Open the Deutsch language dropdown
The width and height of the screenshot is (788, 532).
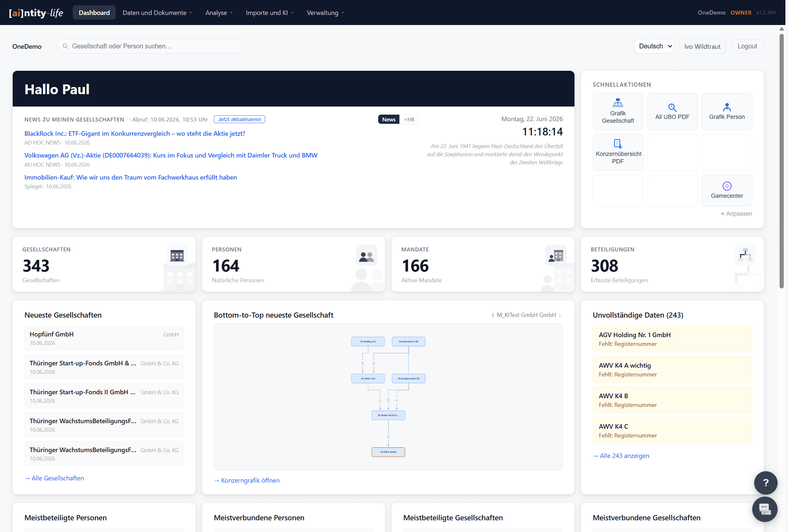click(654, 46)
